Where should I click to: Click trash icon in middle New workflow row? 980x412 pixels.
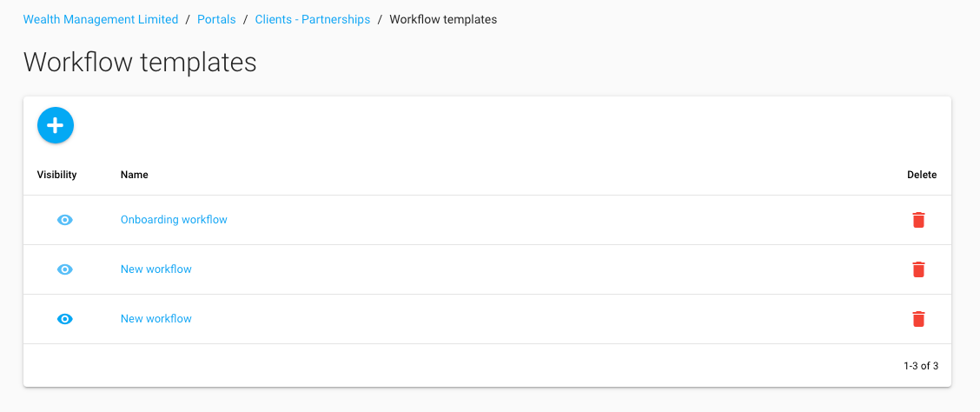[x=918, y=269]
